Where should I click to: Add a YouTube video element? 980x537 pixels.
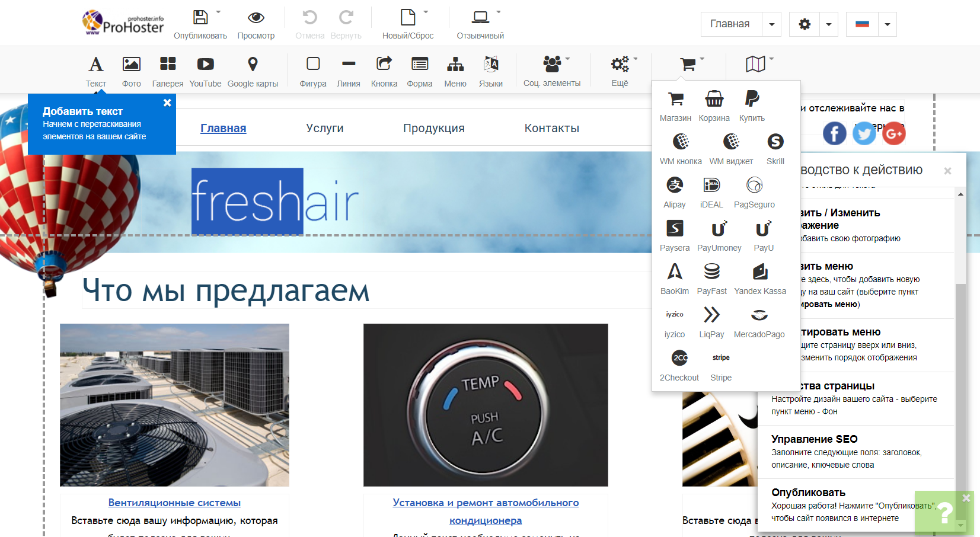pos(205,65)
